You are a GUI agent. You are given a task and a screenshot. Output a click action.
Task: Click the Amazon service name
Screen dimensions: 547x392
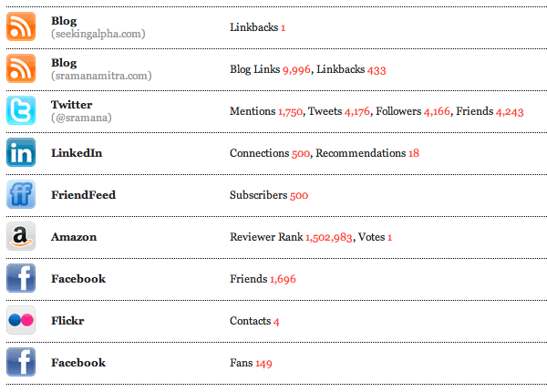coord(74,237)
